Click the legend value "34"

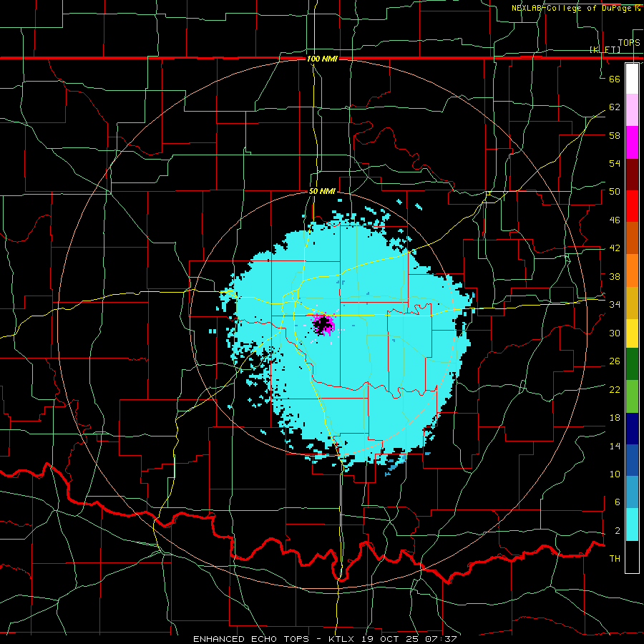[x=615, y=305]
